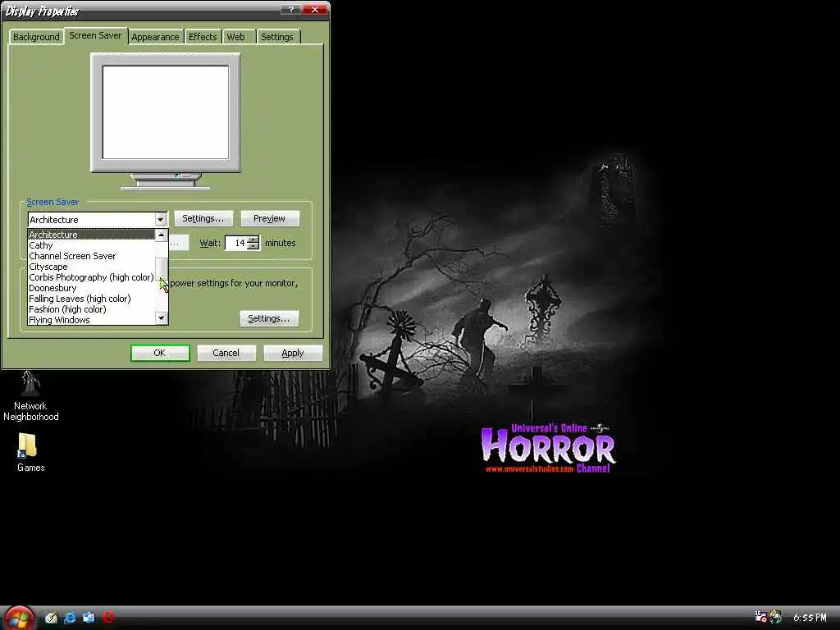The image size is (840, 630).
Task: Open screen saver Settings... next to Architecture
Action: pos(203,218)
